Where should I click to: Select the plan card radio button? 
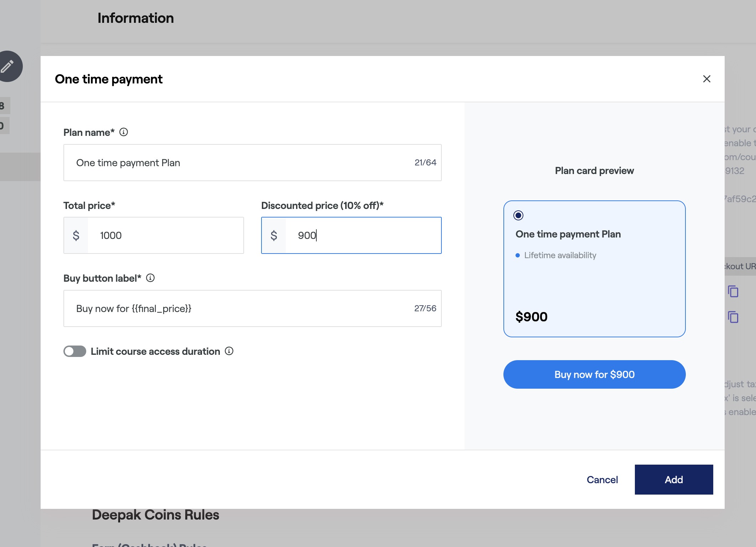(518, 215)
